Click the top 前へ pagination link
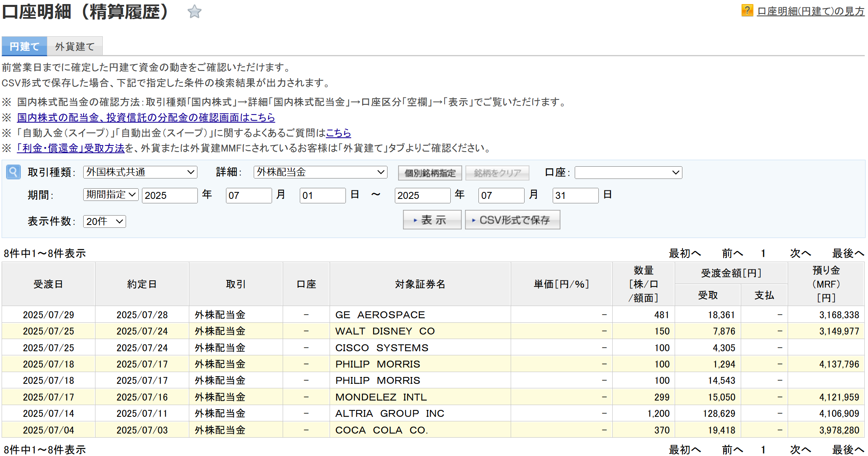 click(x=733, y=253)
